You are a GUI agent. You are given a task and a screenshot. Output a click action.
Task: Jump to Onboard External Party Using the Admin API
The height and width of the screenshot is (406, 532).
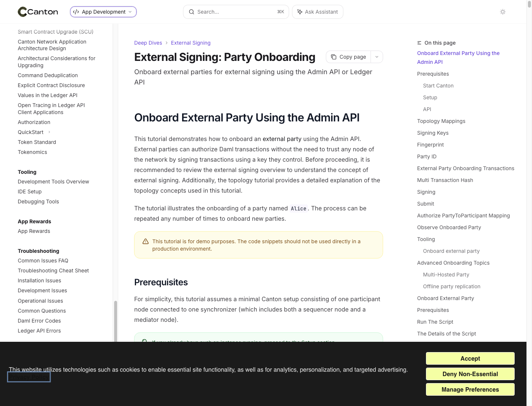point(458,58)
